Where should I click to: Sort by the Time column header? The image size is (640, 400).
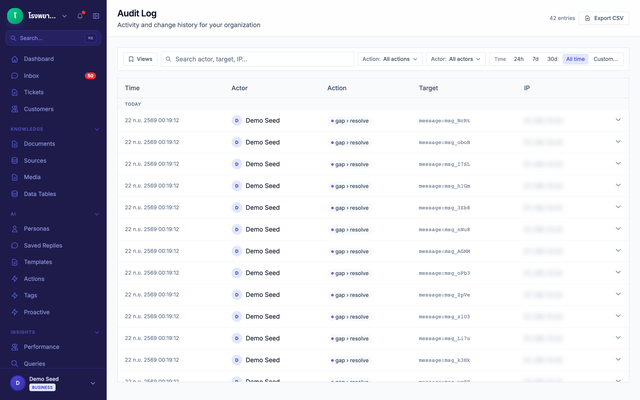click(x=132, y=88)
